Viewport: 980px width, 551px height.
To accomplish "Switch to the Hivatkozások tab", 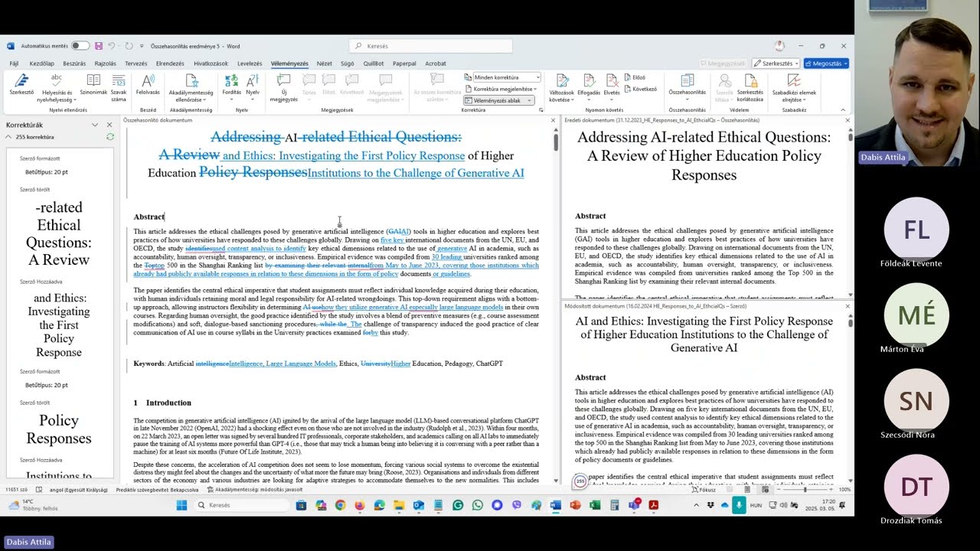I will tap(211, 64).
